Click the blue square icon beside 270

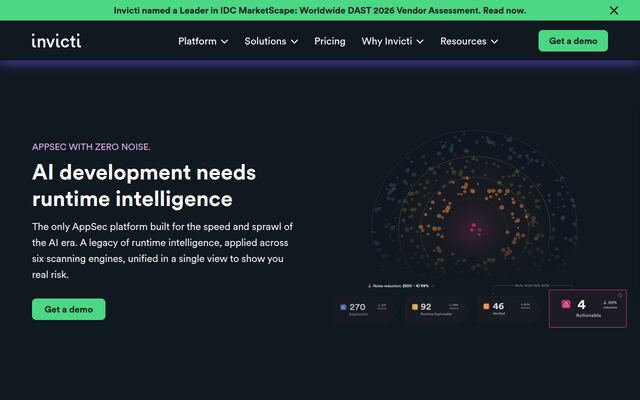click(343, 307)
